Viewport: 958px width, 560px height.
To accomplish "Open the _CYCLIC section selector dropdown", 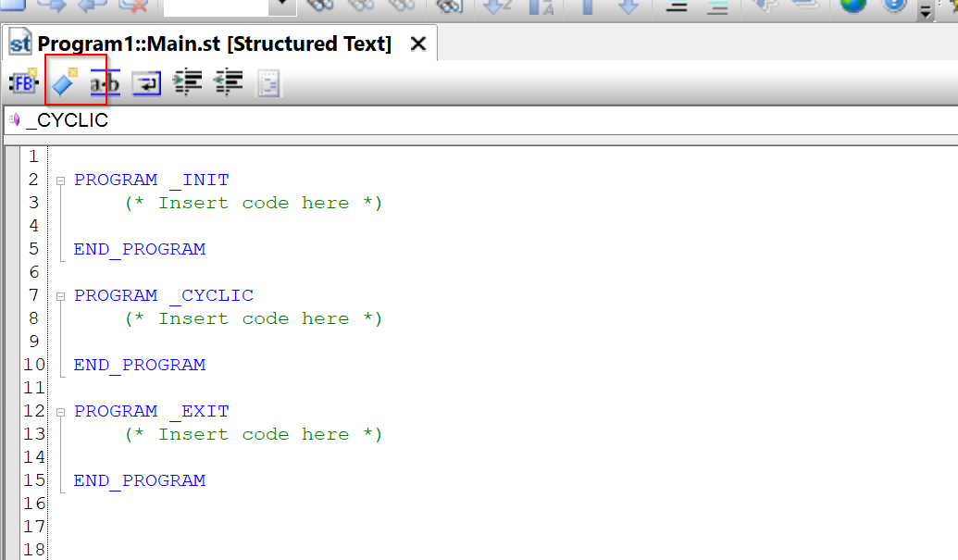I will (482, 120).
